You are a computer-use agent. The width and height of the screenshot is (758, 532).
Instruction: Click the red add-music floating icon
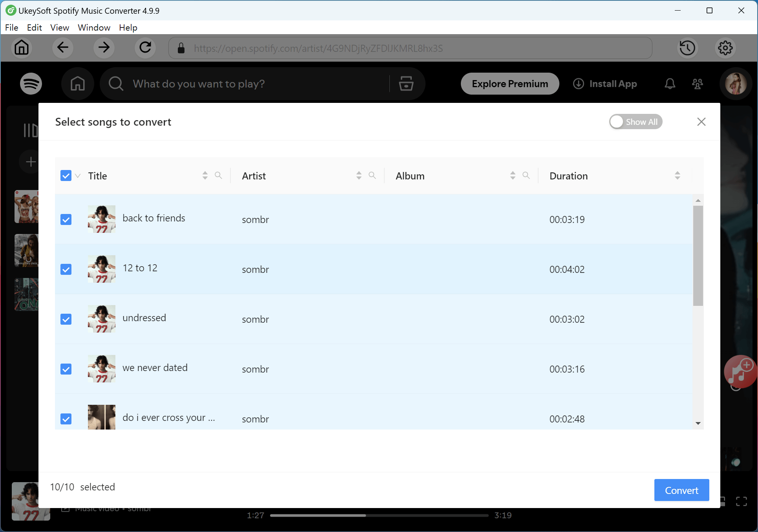(x=740, y=371)
